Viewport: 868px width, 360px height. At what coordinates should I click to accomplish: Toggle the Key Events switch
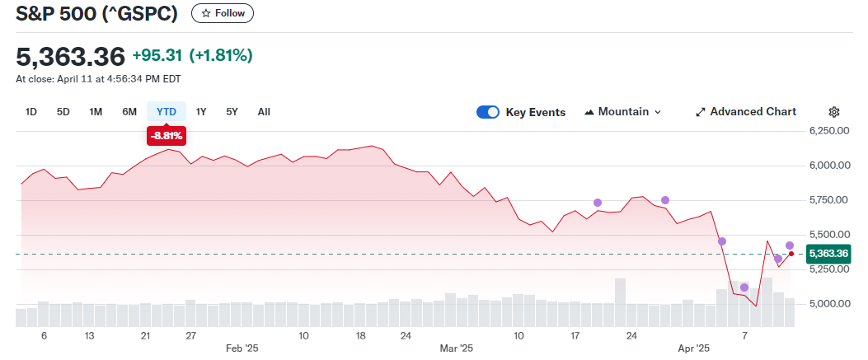tap(488, 112)
